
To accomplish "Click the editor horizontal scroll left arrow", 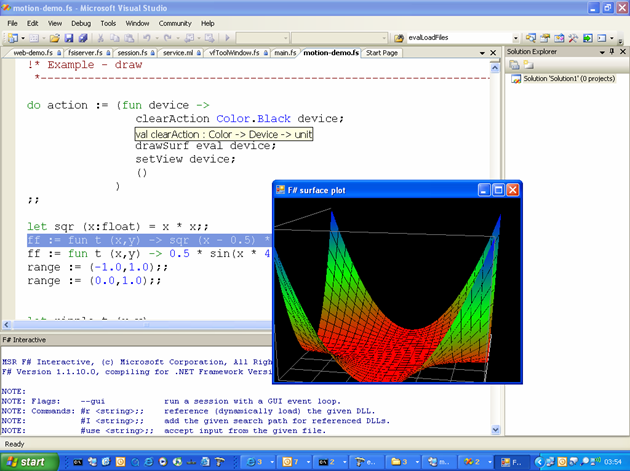I will point(6,325).
